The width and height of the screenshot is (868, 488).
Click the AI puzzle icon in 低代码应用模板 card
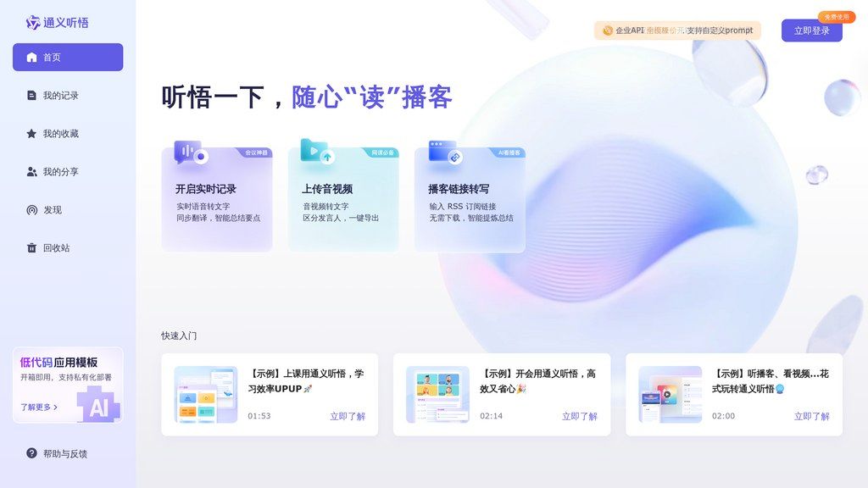99,405
